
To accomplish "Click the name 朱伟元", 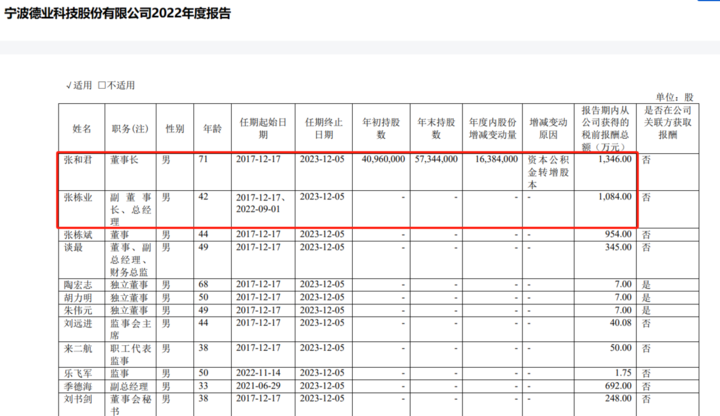I will coord(78,310).
